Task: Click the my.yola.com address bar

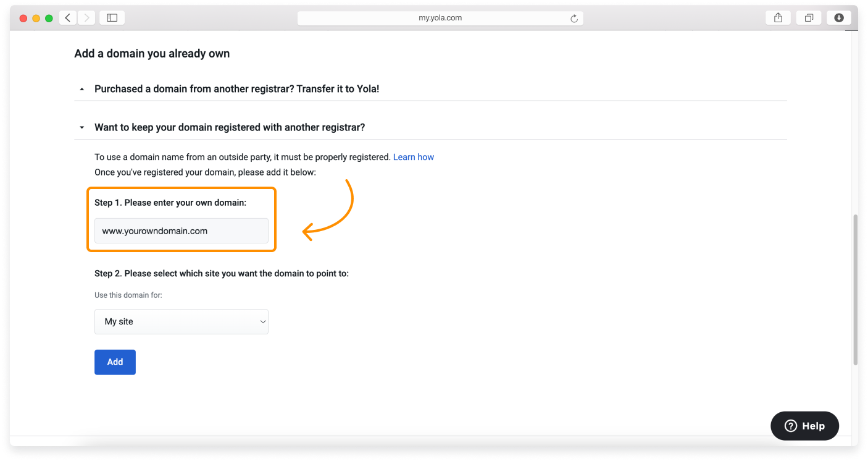Action: click(440, 18)
